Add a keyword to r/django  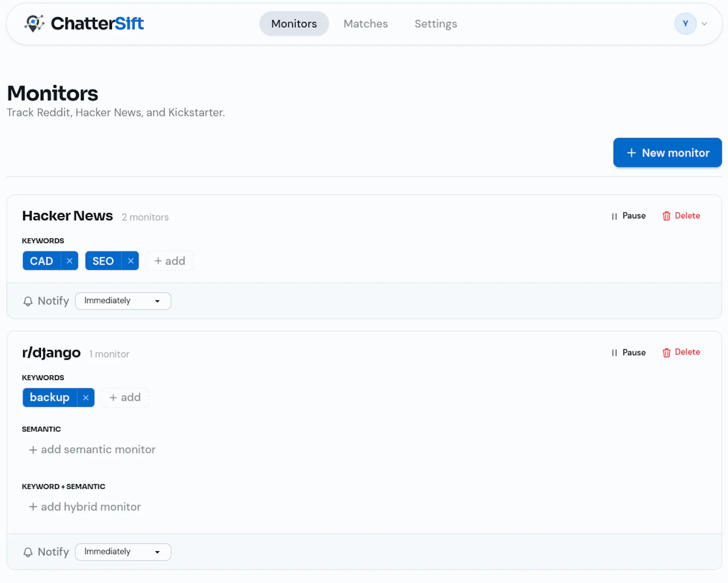[125, 397]
